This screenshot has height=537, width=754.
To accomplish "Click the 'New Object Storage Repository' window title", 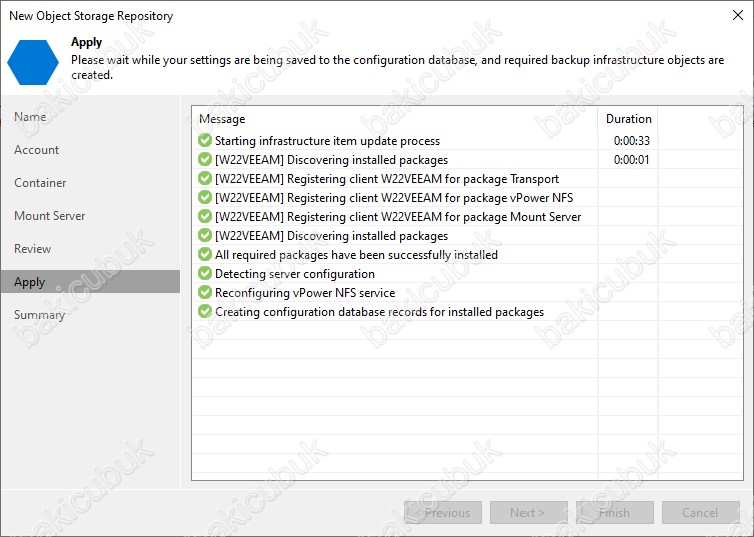I will point(91,16).
